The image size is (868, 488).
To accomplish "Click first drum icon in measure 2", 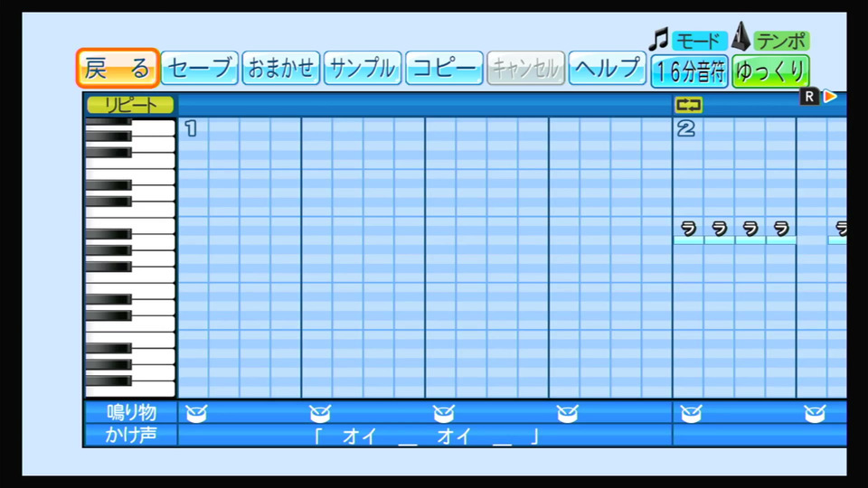I will click(x=691, y=413).
